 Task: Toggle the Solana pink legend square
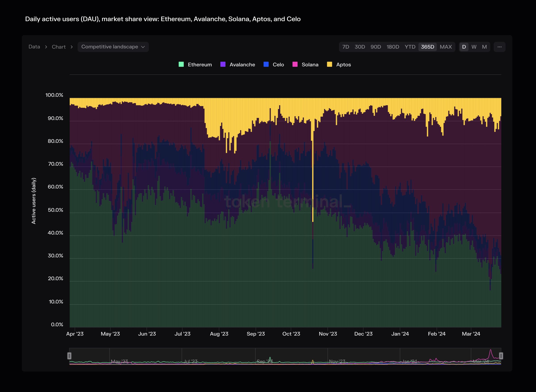[x=295, y=64]
